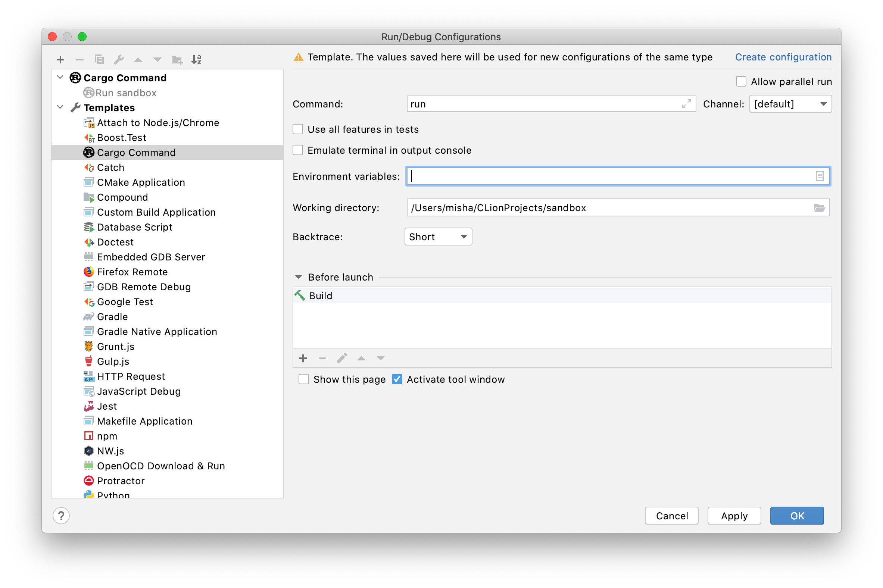Apply the configuration changes
The width and height of the screenshot is (883, 588).
pyautogui.click(x=734, y=516)
